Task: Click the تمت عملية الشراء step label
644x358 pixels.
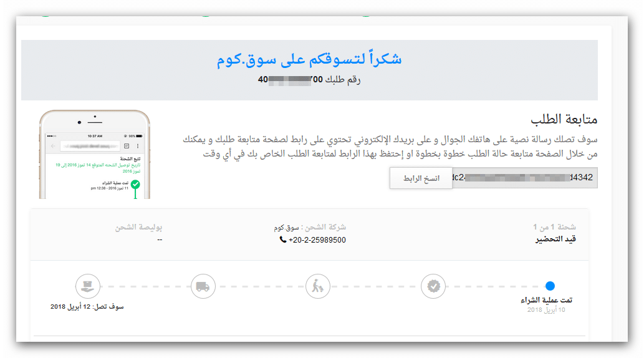Action: (x=546, y=300)
